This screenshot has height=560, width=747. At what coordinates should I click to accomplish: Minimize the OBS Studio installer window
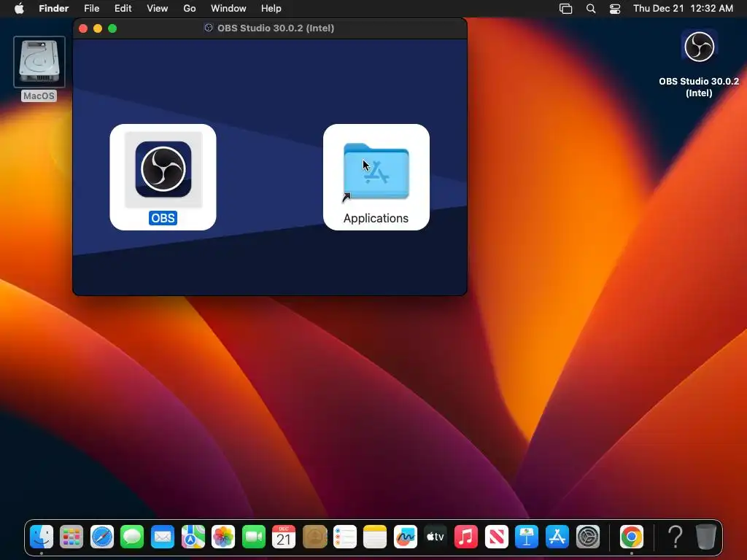pyautogui.click(x=98, y=28)
